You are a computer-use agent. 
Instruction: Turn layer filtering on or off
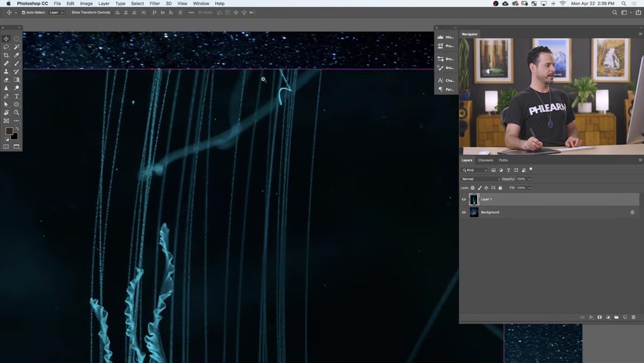[x=531, y=170]
